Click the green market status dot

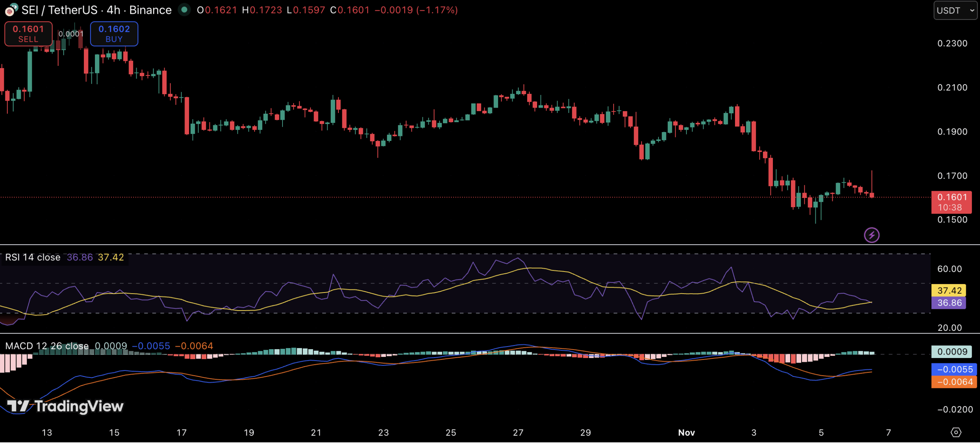click(x=185, y=10)
